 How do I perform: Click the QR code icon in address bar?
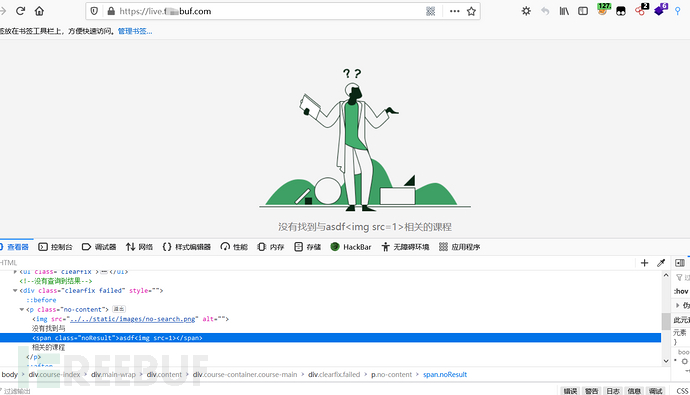click(x=430, y=11)
